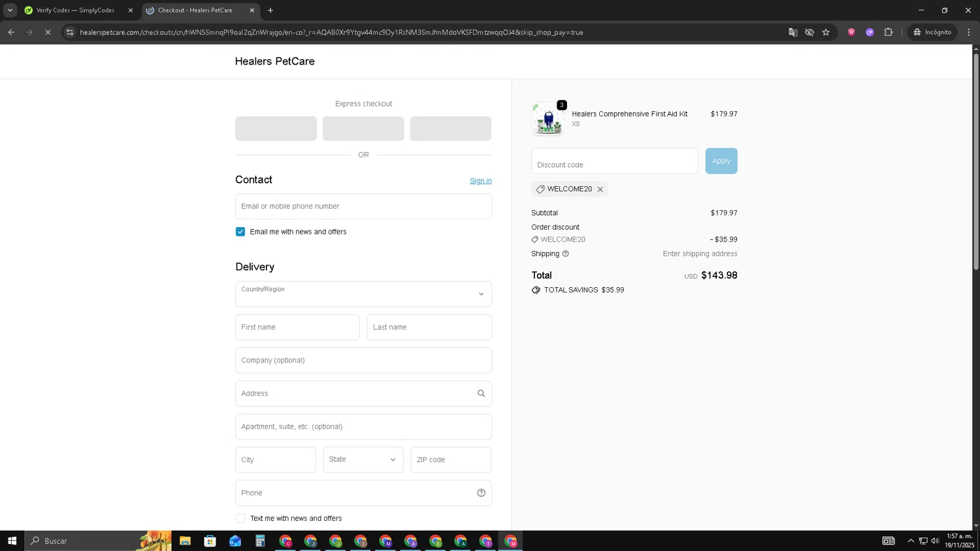Image resolution: width=980 pixels, height=551 pixels.
Task: Click the middle Express checkout button placeholder
Action: [363, 129]
